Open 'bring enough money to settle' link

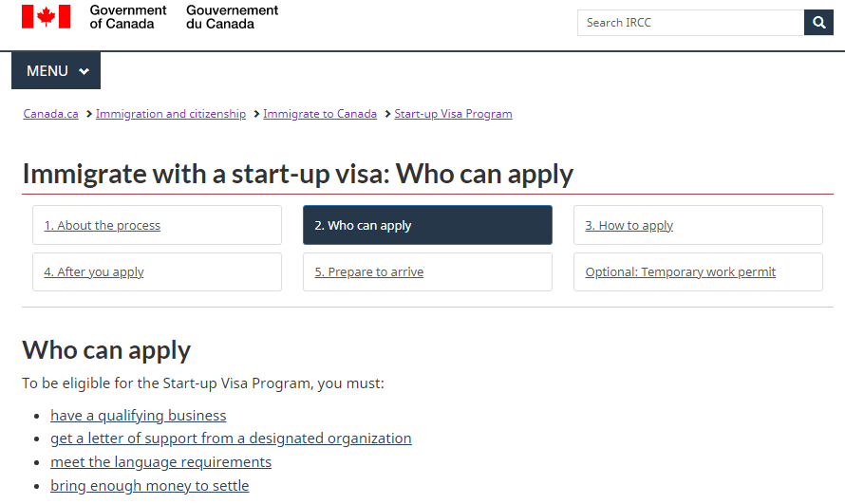[x=150, y=486]
